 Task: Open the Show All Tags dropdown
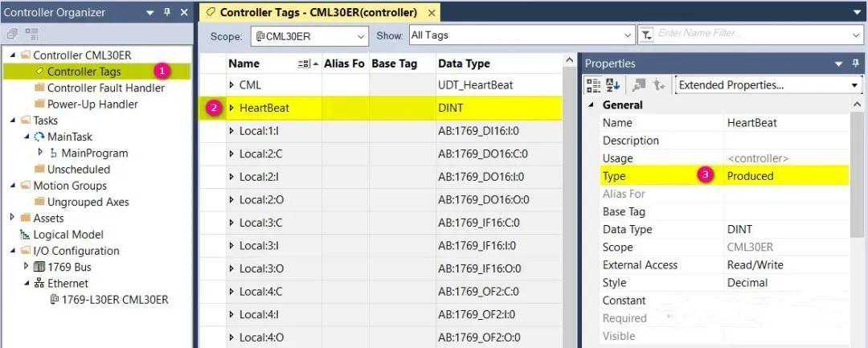tap(628, 35)
